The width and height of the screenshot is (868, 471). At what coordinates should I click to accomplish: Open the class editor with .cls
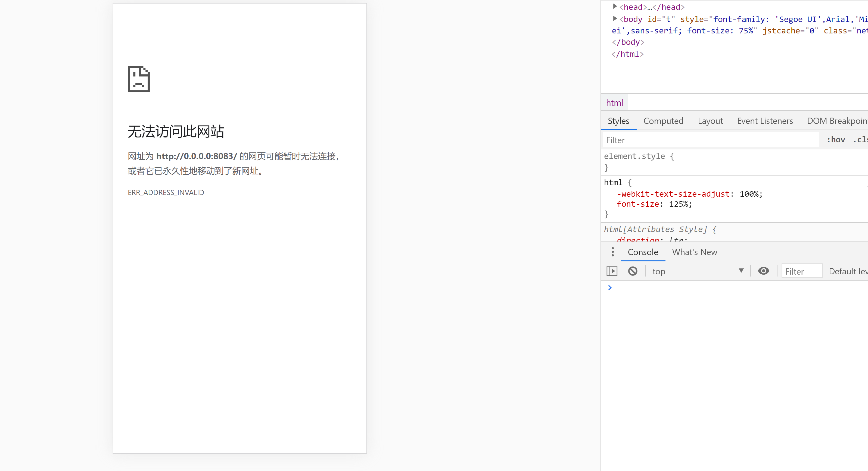point(860,139)
